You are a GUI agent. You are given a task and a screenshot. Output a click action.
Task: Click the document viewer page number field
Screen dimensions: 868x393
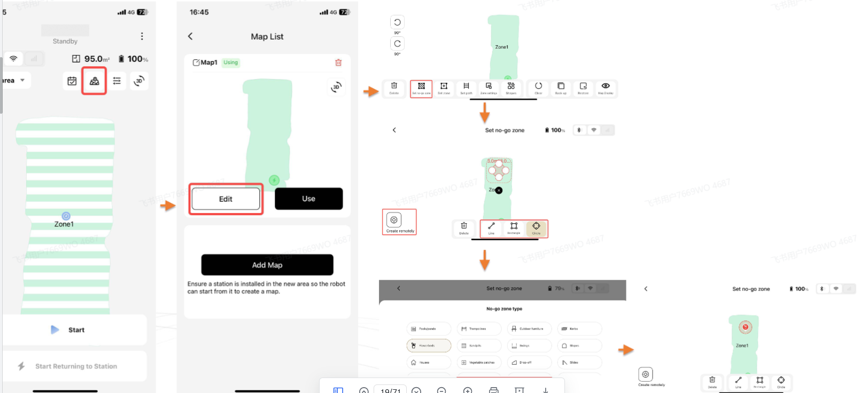coord(390,390)
